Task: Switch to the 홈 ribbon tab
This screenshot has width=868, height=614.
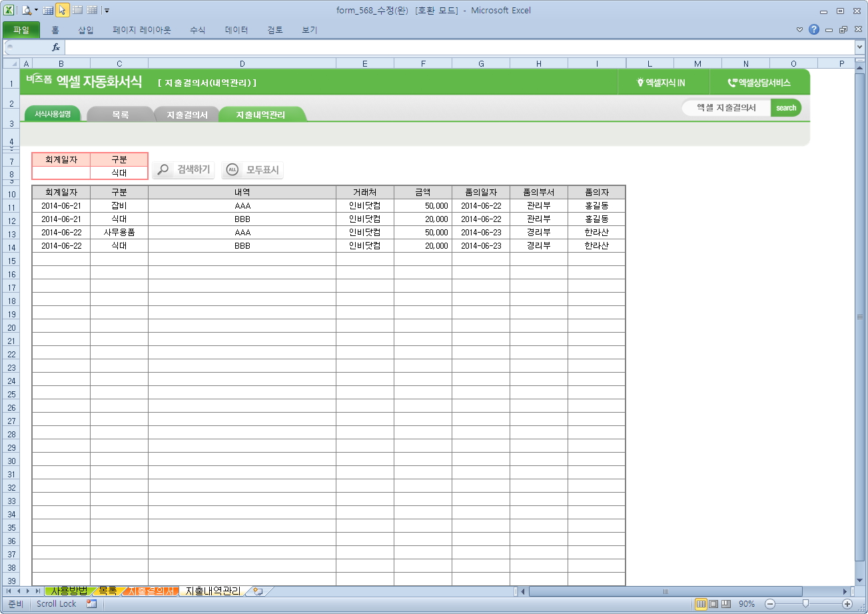Action: [x=55, y=30]
